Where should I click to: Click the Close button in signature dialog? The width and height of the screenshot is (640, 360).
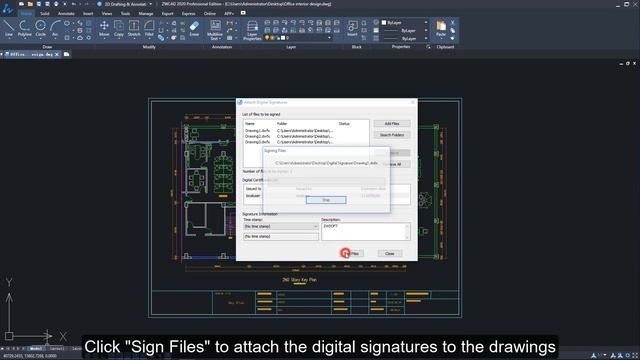coord(390,254)
